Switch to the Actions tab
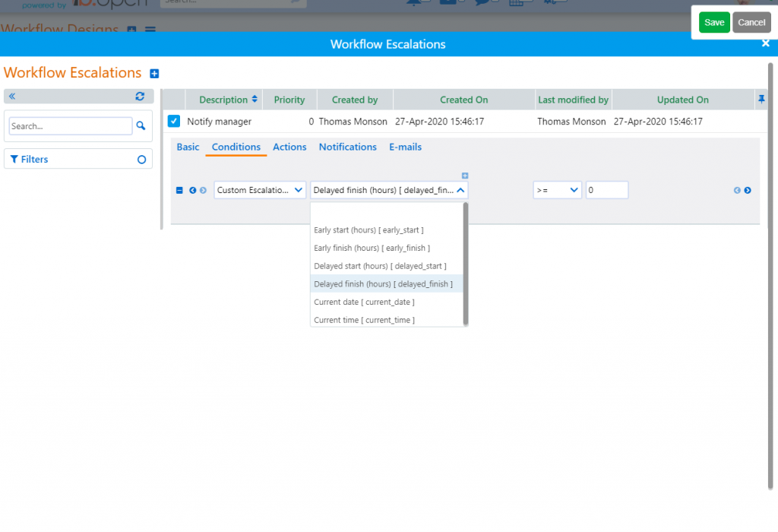The height and width of the screenshot is (532, 778). (x=289, y=147)
